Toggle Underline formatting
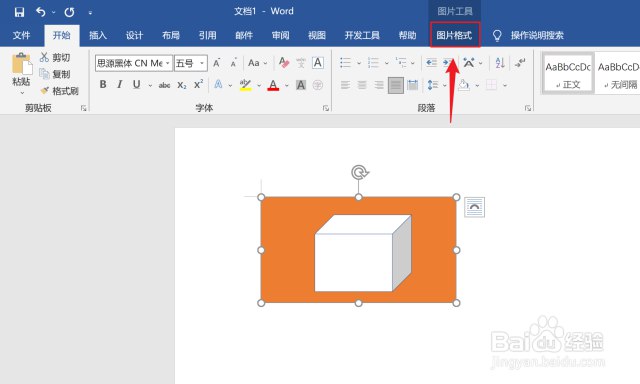Image resolution: width=640 pixels, height=384 pixels. [136, 84]
